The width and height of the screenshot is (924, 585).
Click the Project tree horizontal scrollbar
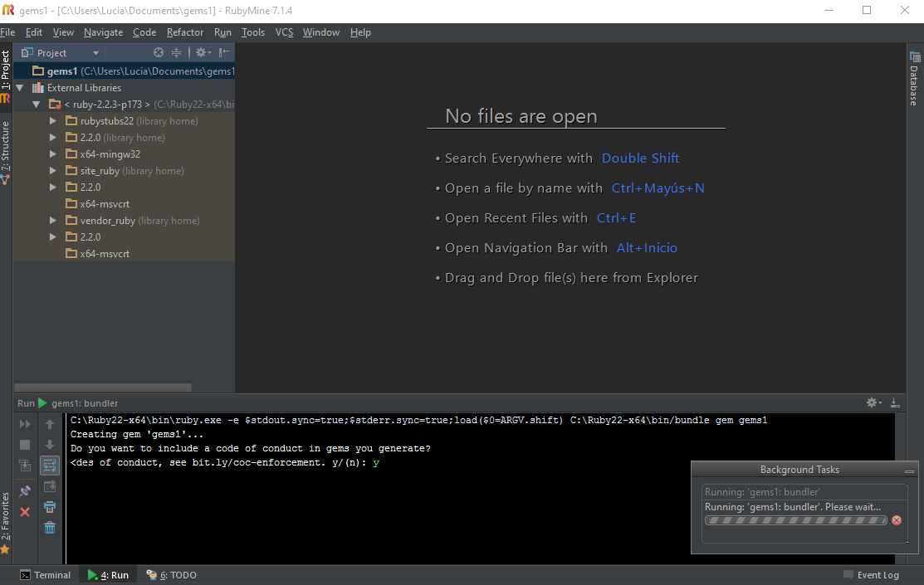click(x=103, y=387)
